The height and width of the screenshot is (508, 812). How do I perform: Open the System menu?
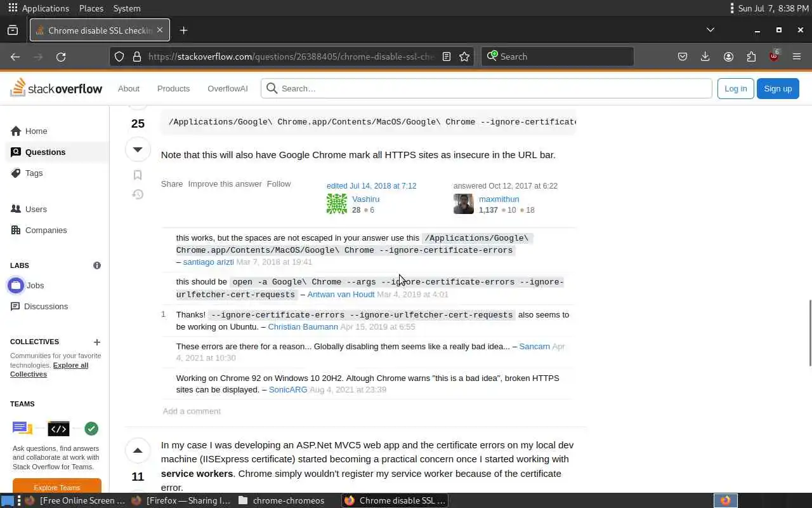coord(127,8)
